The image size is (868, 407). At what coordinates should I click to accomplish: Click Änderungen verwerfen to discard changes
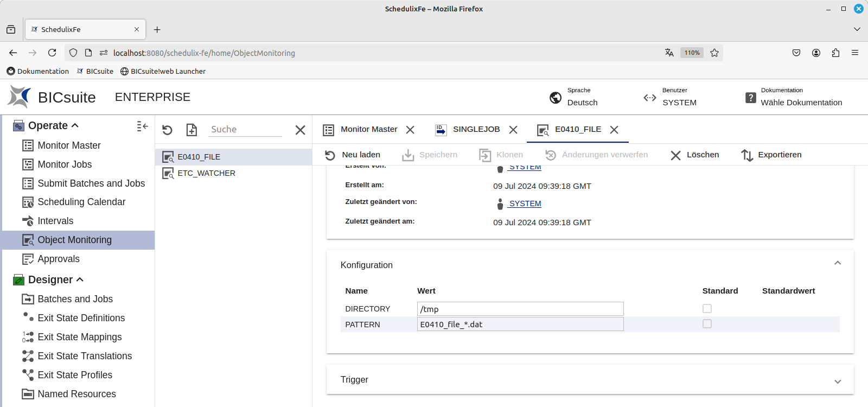[x=596, y=155]
